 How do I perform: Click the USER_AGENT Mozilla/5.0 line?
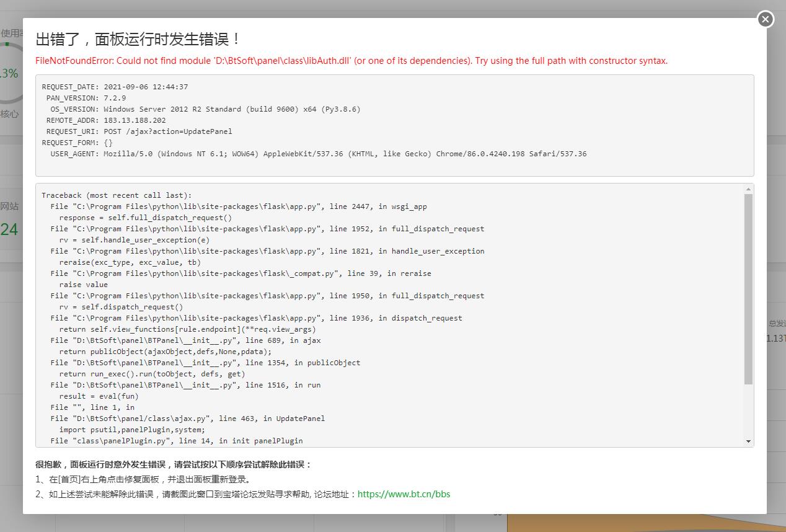(x=319, y=154)
